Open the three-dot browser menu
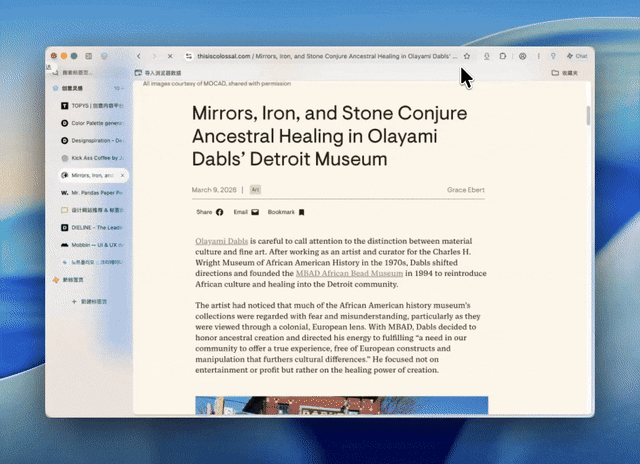This screenshot has width=640, height=464. (538, 56)
